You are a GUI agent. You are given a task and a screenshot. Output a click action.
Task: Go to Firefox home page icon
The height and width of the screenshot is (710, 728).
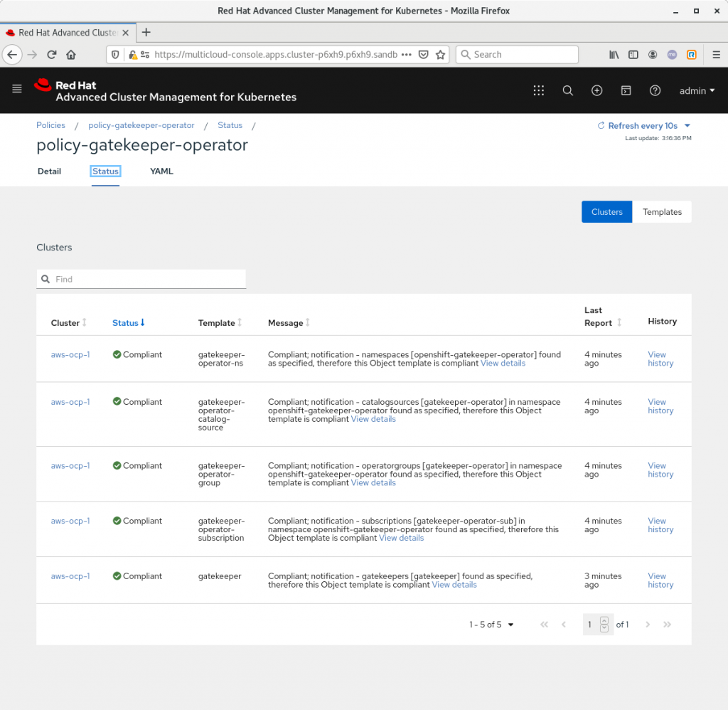[71, 55]
